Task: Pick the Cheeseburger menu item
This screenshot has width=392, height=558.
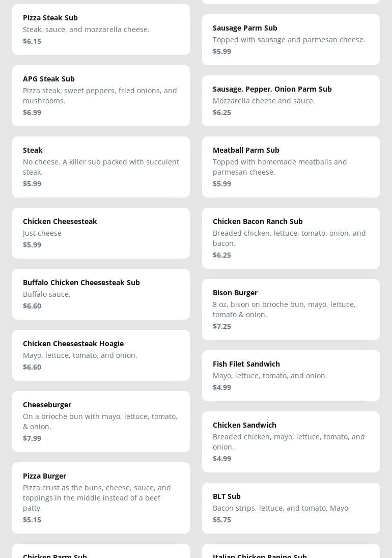Action: tap(101, 422)
